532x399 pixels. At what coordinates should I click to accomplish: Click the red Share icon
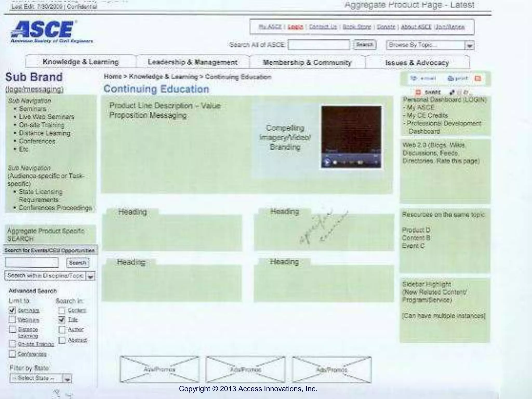click(418, 92)
